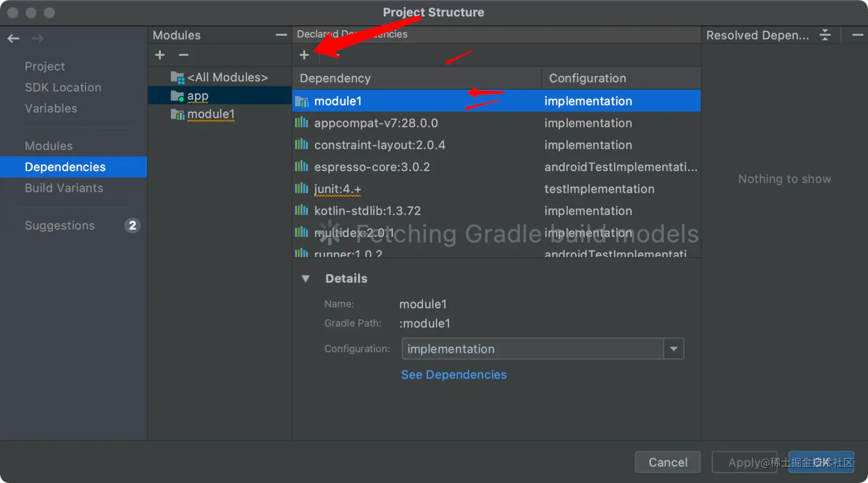Click the Name value module1 in Details

(423, 304)
